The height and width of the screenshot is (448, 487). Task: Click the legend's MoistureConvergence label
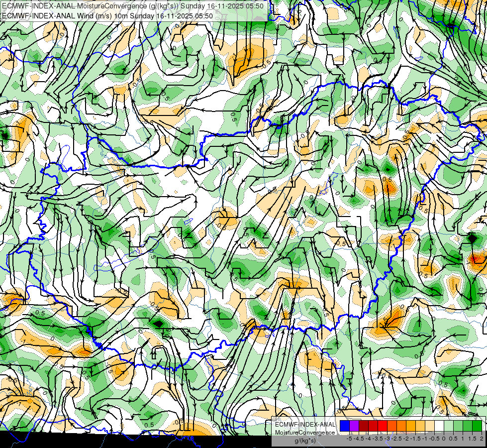[305, 433]
